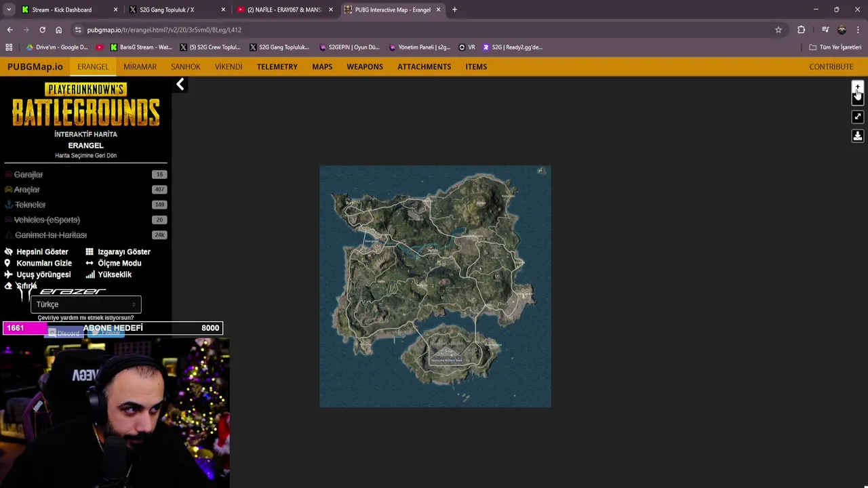Enable Izgarayı Göster grid option
The width and height of the screenshot is (868, 488).
pyautogui.click(x=118, y=251)
